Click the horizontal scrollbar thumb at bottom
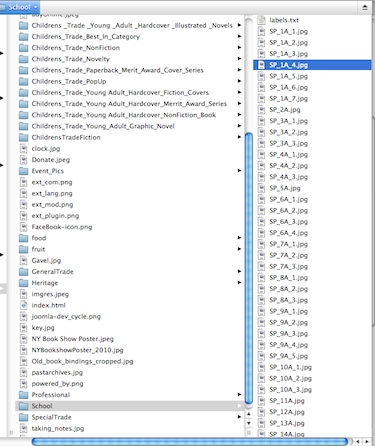 pyautogui.click(x=190, y=442)
